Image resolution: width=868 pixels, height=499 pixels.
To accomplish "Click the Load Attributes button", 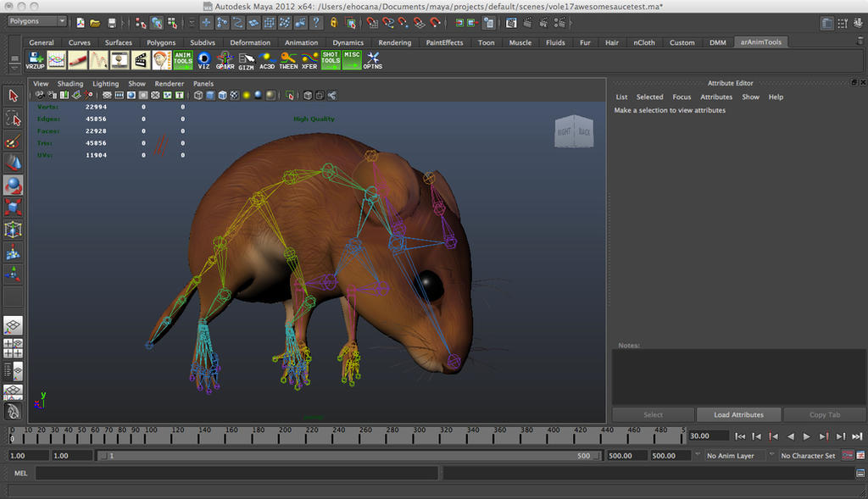I will tap(738, 415).
